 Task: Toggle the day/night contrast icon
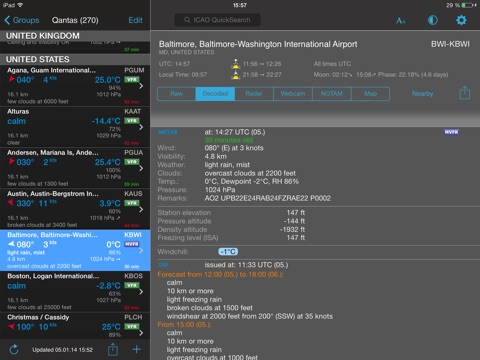[432, 20]
